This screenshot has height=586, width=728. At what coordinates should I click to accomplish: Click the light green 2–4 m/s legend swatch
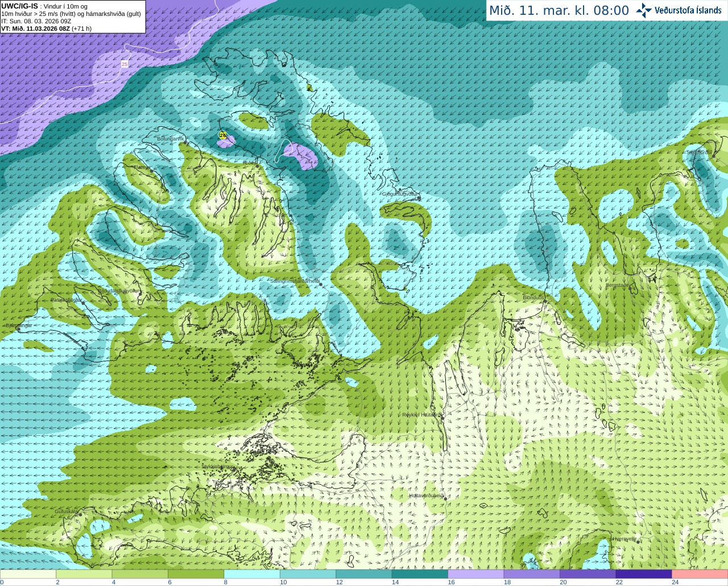click(x=84, y=574)
